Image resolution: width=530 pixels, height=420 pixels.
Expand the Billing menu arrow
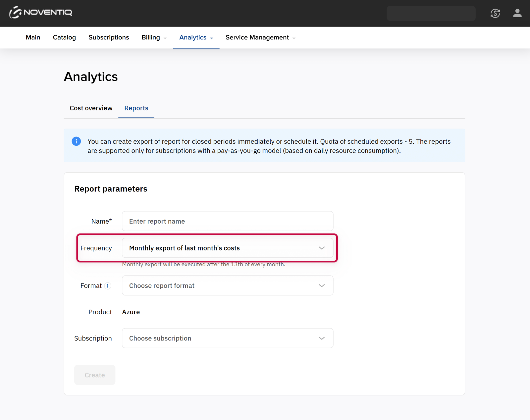pyautogui.click(x=165, y=38)
